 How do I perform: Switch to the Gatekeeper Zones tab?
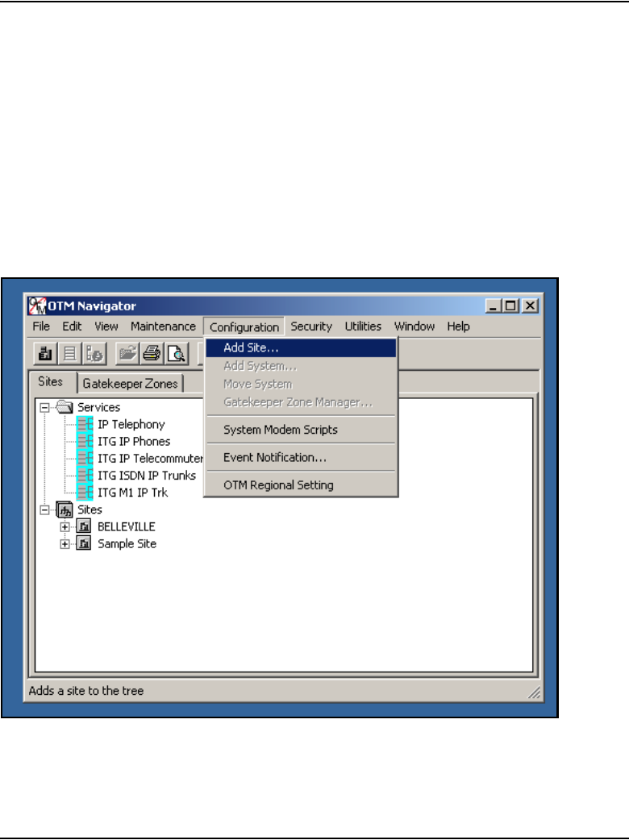(x=130, y=384)
